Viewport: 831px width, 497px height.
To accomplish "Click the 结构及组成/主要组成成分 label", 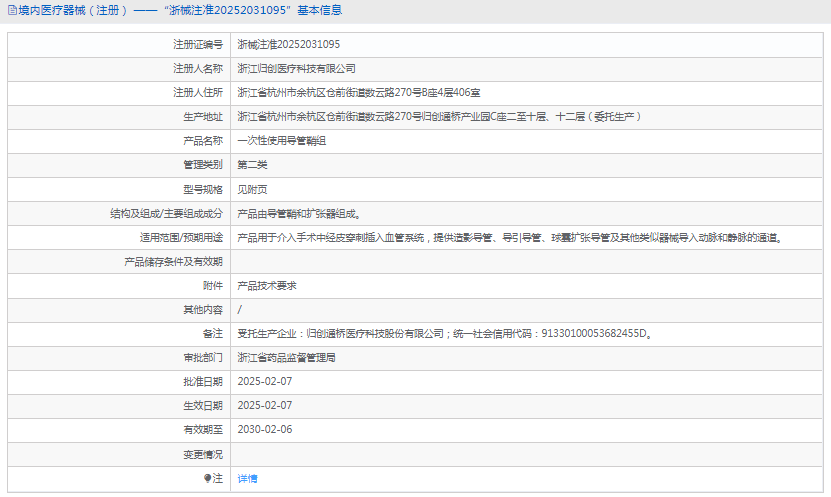I will pyautogui.click(x=166, y=214).
